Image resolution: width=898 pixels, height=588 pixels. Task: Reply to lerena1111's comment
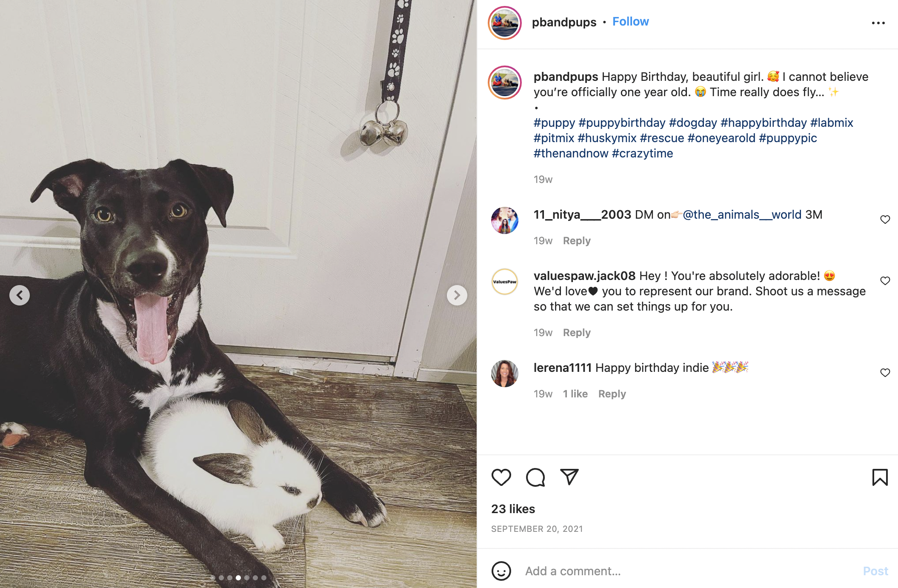pos(612,394)
